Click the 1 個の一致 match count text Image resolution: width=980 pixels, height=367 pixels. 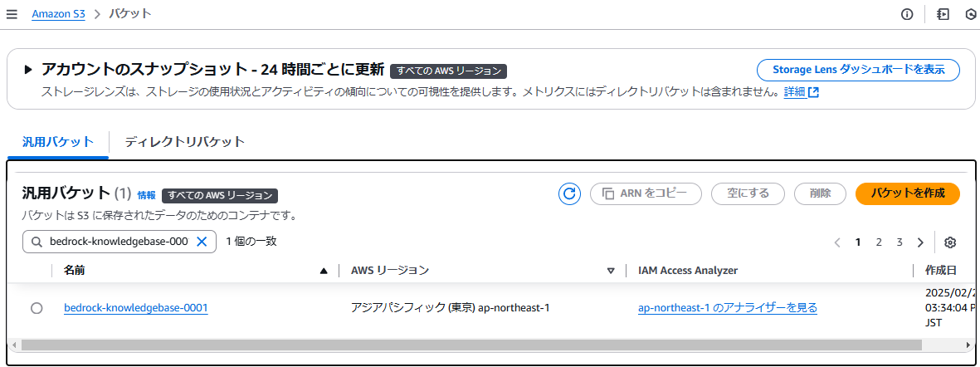click(x=251, y=242)
